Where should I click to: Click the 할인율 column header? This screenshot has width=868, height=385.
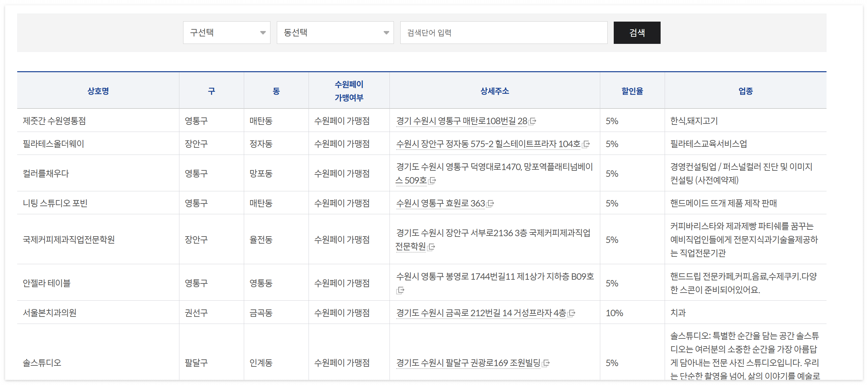point(633,91)
